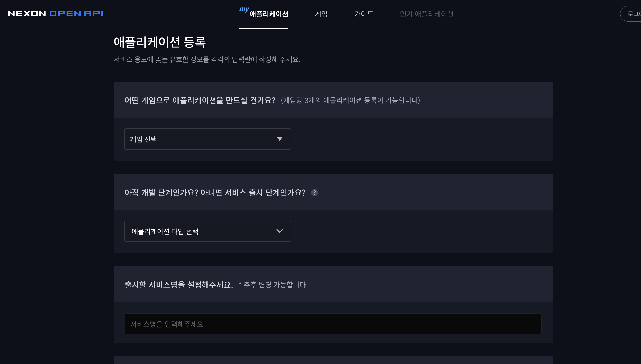Click the blue 'my' badge on the tab
This screenshot has width=641, height=364.
pyautogui.click(x=244, y=9)
